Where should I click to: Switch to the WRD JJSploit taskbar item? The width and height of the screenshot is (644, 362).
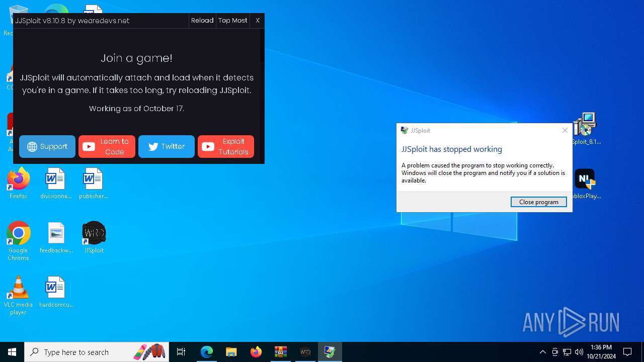(305, 352)
